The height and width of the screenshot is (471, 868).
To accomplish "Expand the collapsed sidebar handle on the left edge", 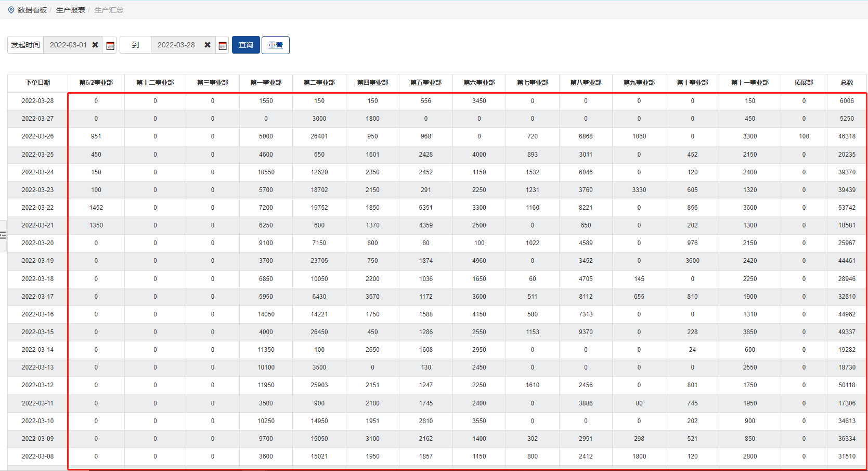I will [3, 235].
